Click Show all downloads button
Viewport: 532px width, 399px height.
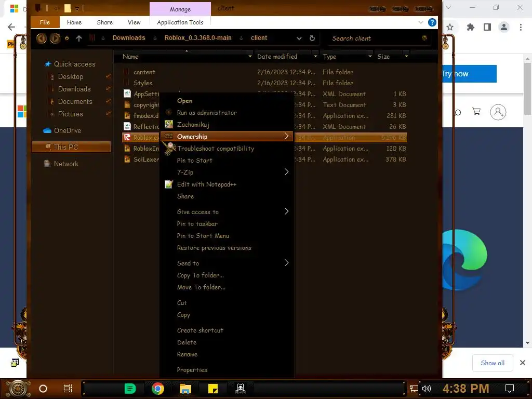(x=493, y=363)
